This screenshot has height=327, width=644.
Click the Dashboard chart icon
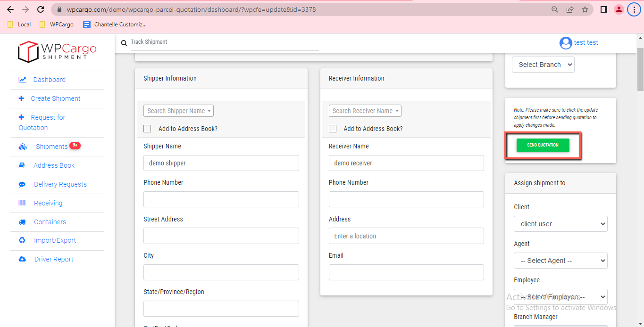(22, 80)
